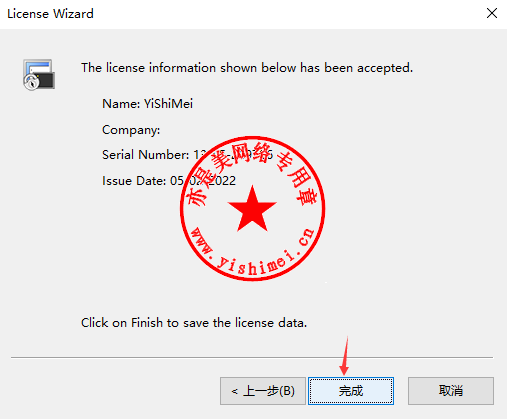Viewport: 507px width, 419px height.
Task: Click the License Wizard title text
Action: point(50,14)
